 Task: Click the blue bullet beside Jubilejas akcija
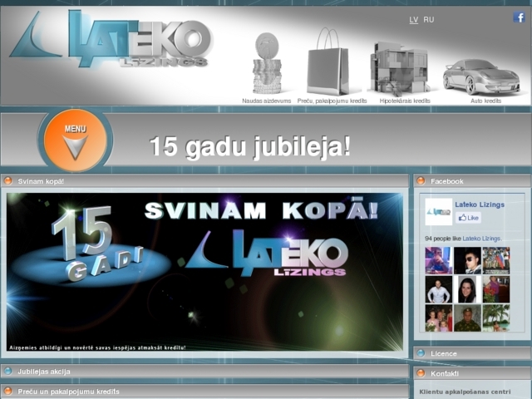(7, 371)
